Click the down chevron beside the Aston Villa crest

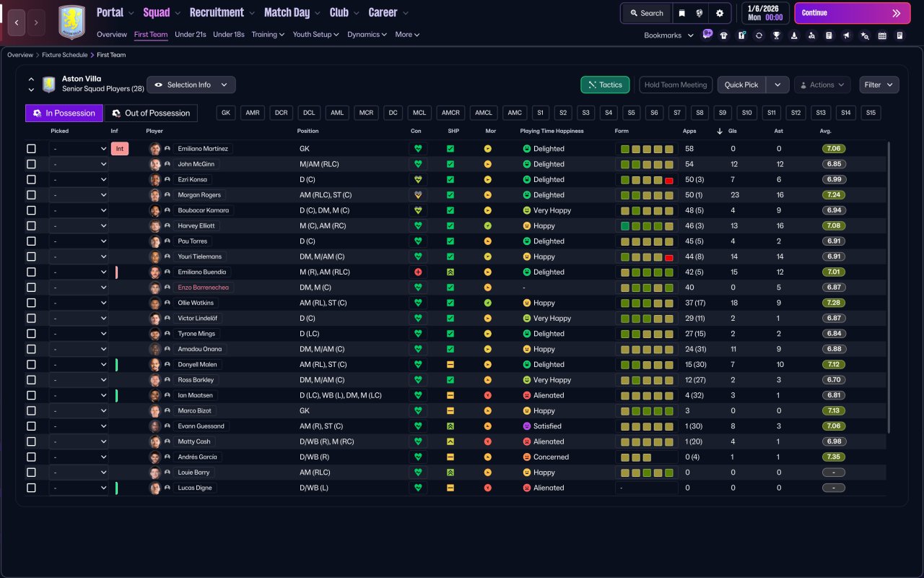pos(31,90)
